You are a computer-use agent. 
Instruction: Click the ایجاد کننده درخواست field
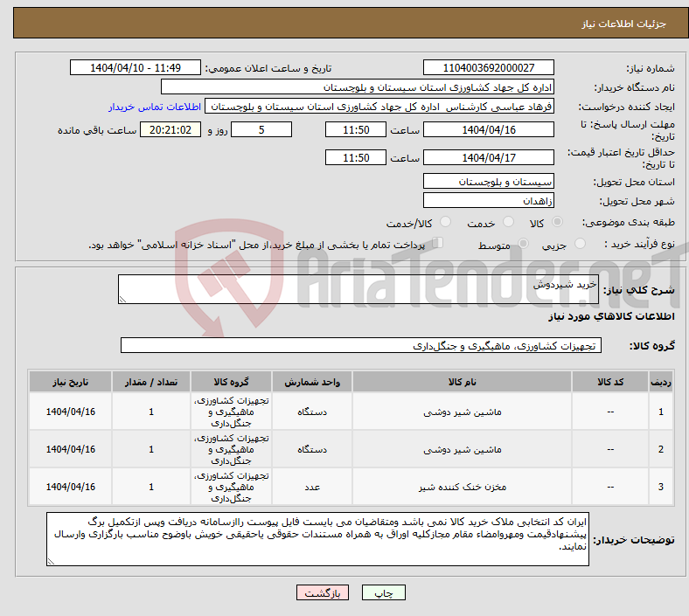click(379, 107)
